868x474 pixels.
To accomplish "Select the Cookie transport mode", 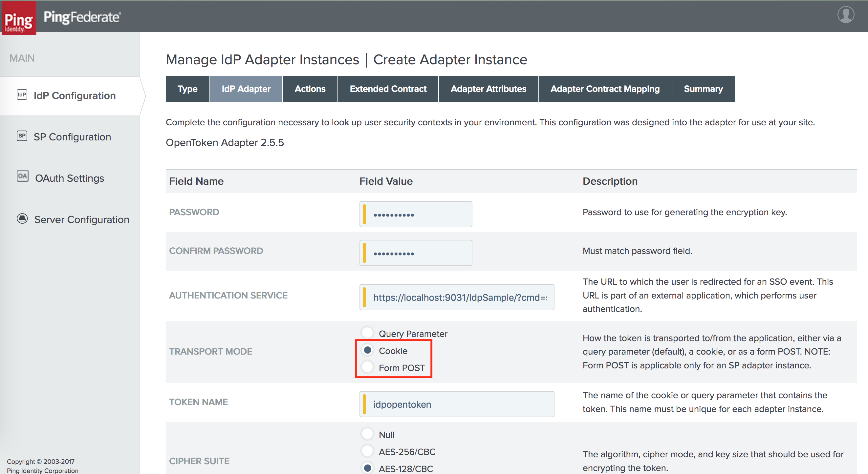I will 367,350.
